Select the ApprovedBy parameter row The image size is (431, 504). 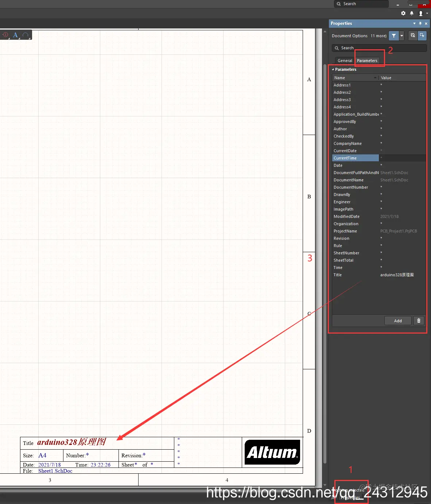pyautogui.click(x=379, y=122)
